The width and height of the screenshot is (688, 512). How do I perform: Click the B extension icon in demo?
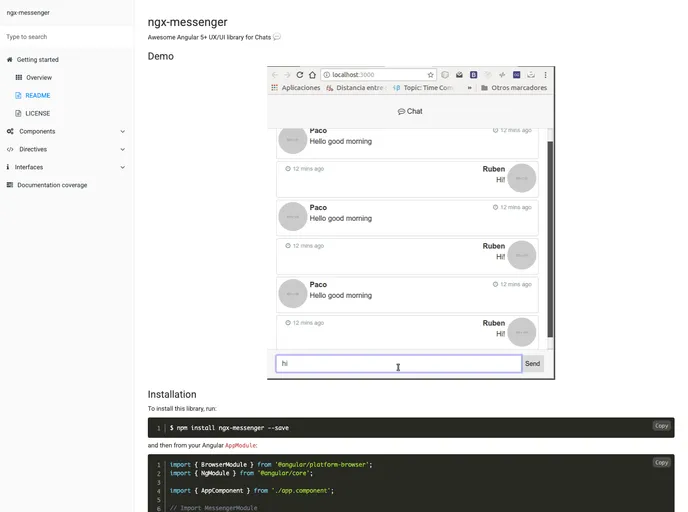click(x=473, y=75)
